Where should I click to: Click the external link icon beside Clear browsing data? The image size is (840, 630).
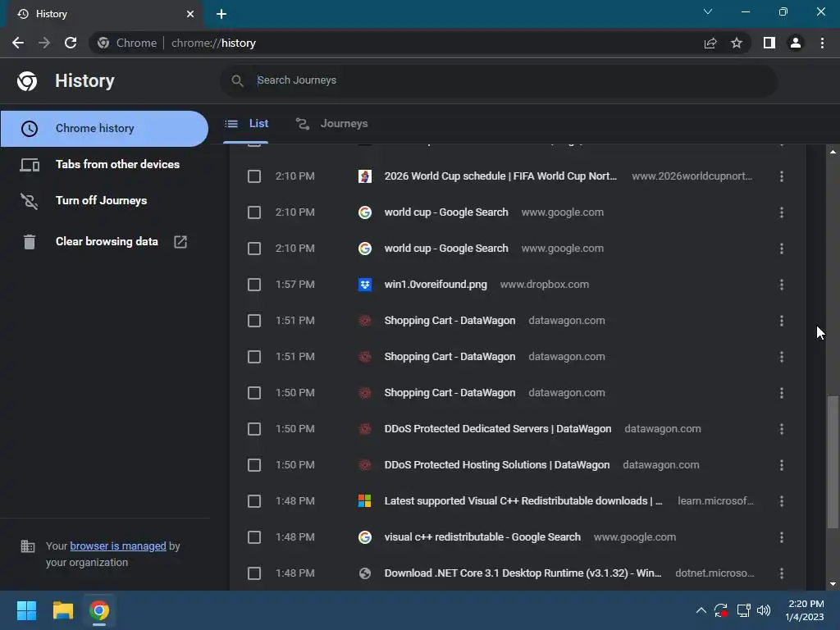(180, 242)
